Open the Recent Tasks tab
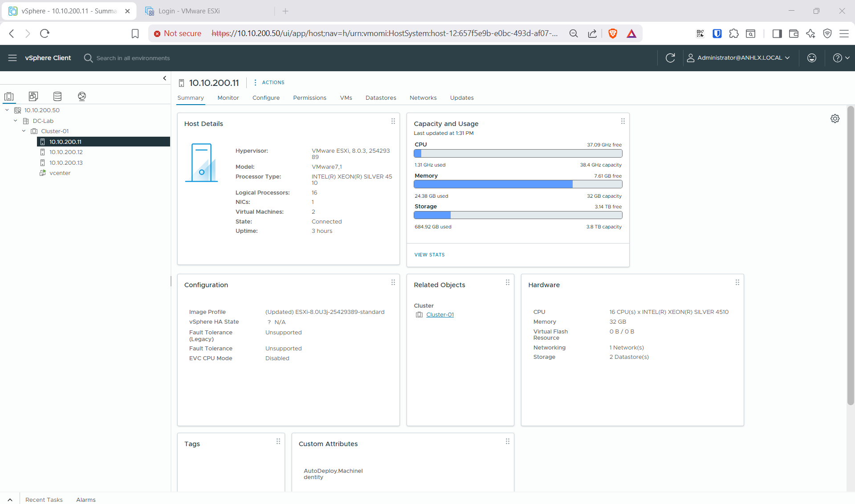The width and height of the screenshot is (855, 504). click(x=44, y=500)
